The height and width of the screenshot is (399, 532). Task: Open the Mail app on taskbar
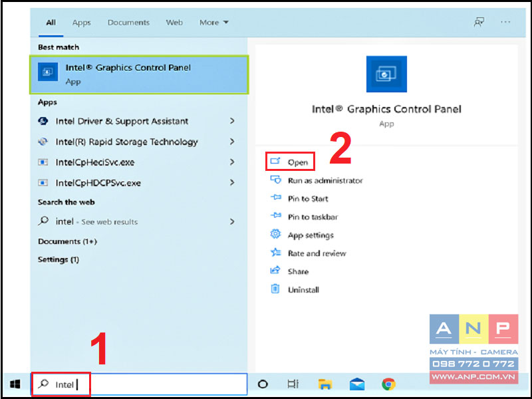357,384
